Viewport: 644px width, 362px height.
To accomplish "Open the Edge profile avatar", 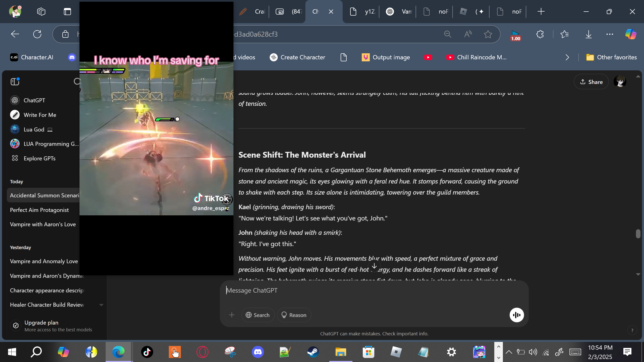I will pyautogui.click(x=15, y=11).
